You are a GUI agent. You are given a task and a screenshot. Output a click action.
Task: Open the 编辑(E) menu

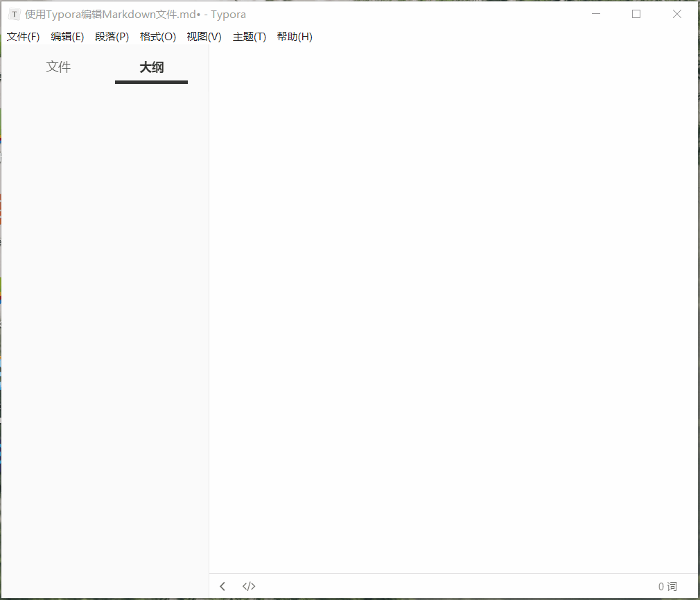pos(67,37)
